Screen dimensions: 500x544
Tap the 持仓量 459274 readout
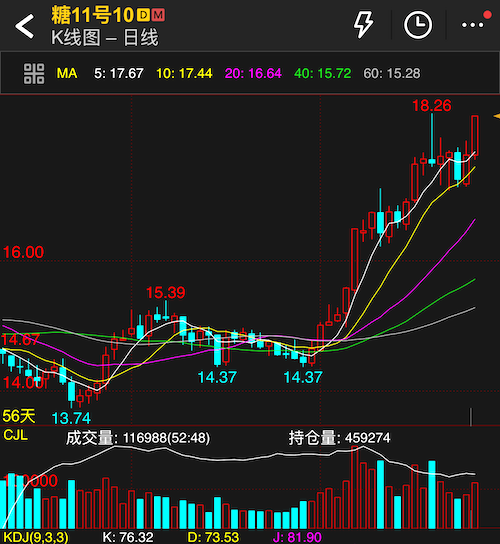point(339,438)
